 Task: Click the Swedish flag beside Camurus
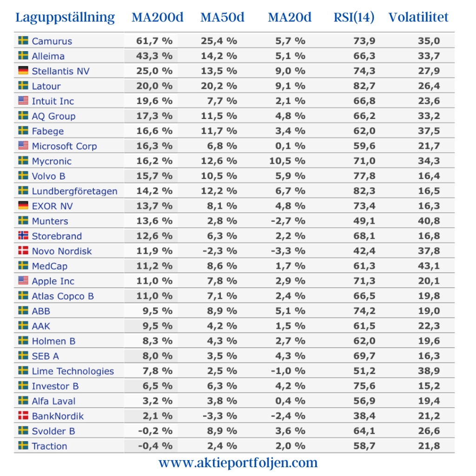(23, 41)
